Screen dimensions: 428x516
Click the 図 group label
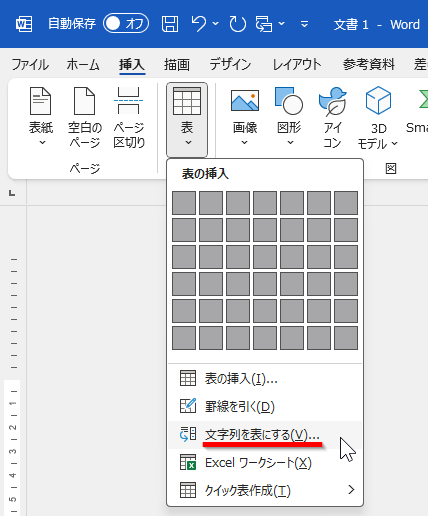click(x=391, y=169)
